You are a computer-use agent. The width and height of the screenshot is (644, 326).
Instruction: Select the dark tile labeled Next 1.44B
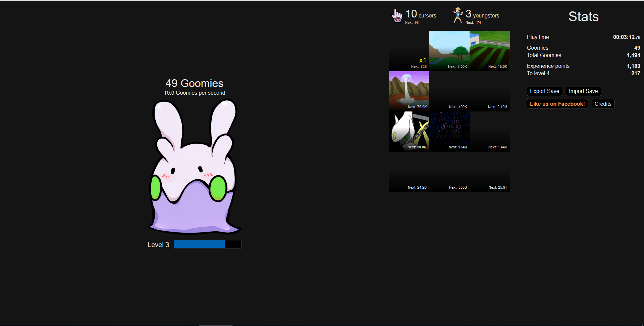tap(490, 132)
